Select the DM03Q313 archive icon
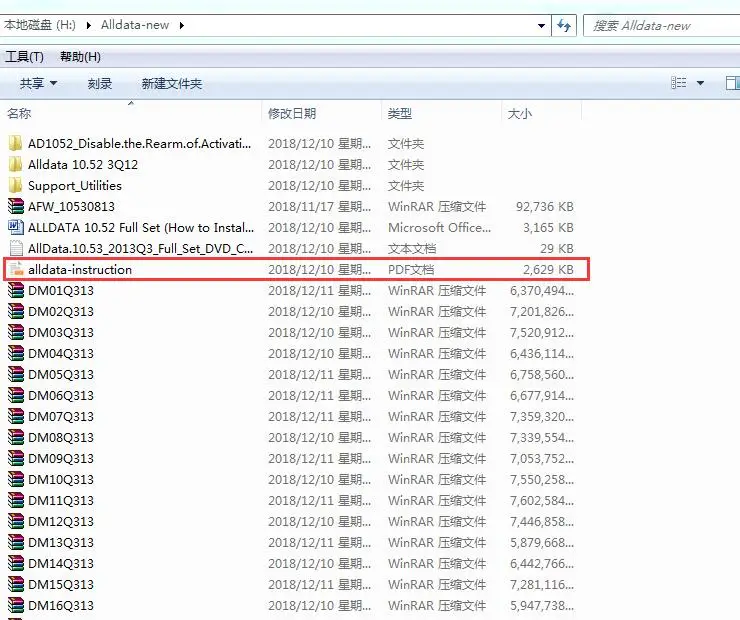The image size is (740, 620). tap(16, 332)
